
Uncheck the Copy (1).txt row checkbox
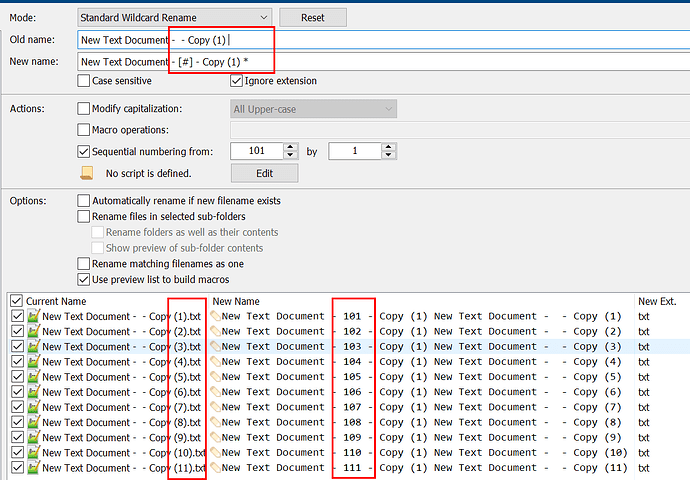(x=18, y=316)
